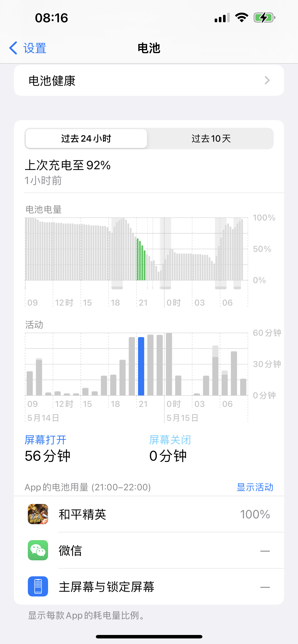Viewport: 298px width, 644px height.
Task: Tap the blue home screen icon
Action: point(38,586)
